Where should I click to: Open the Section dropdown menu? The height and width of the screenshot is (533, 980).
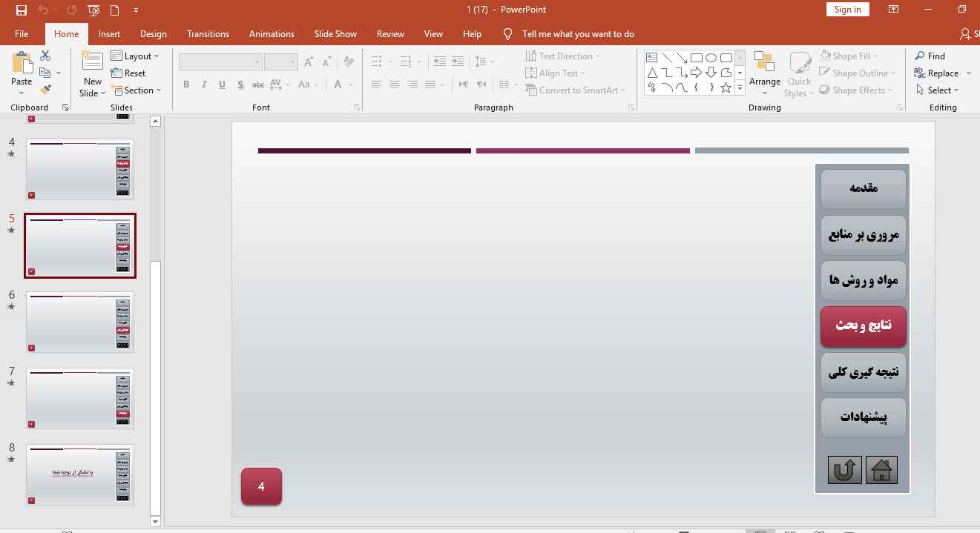[x=137, y=90]
